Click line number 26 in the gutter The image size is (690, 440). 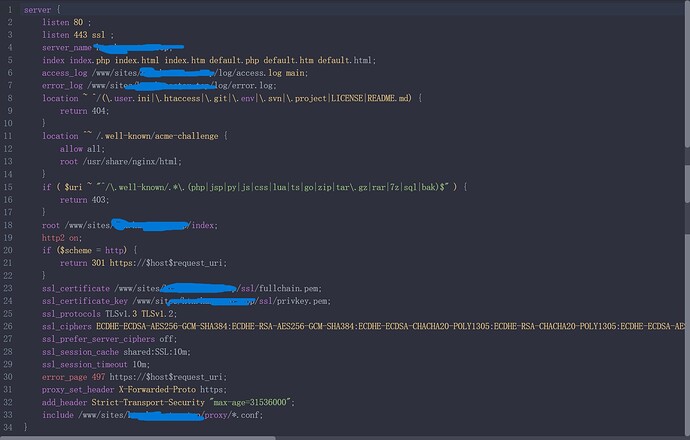8,326
